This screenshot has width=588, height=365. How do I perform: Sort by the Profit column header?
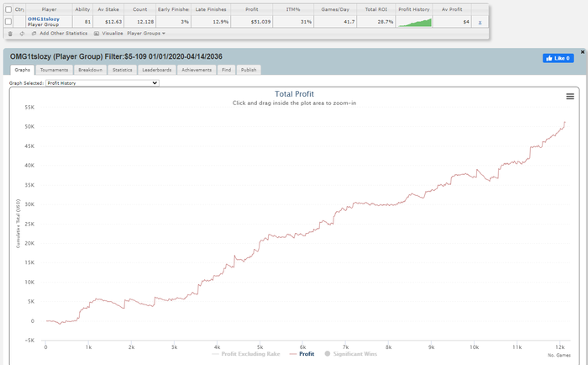pyautogui.click(x=252, y=9)
